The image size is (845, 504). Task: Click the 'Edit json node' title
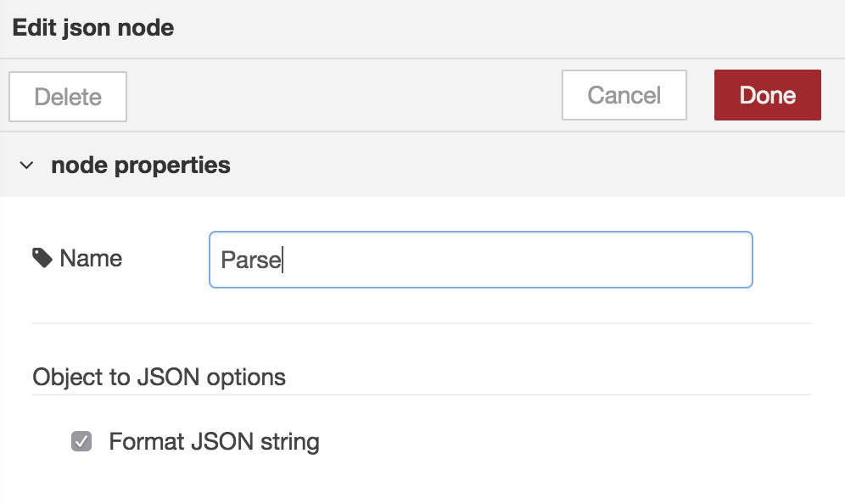pyautogui.click(x=93, y=27)
